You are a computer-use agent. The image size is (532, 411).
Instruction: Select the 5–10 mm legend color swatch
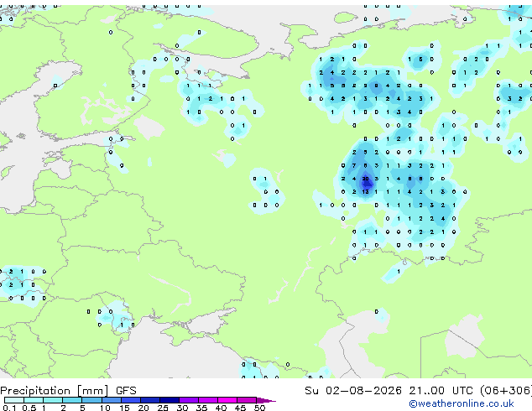91,400
